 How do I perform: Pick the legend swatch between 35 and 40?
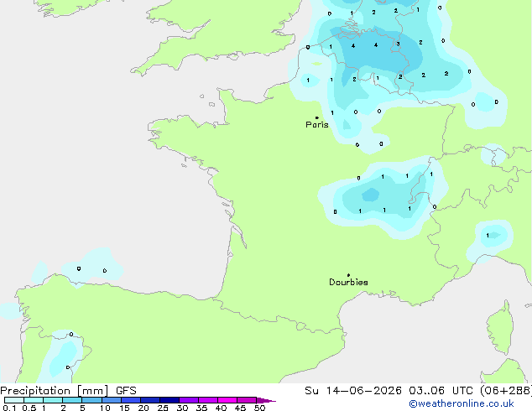tap(208, 400)
